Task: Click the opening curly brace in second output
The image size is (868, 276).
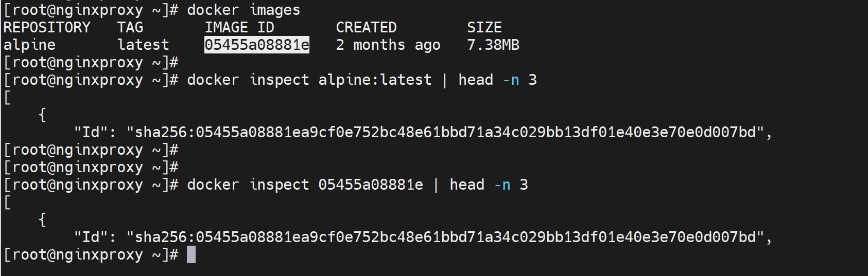Action: point(42,220)
